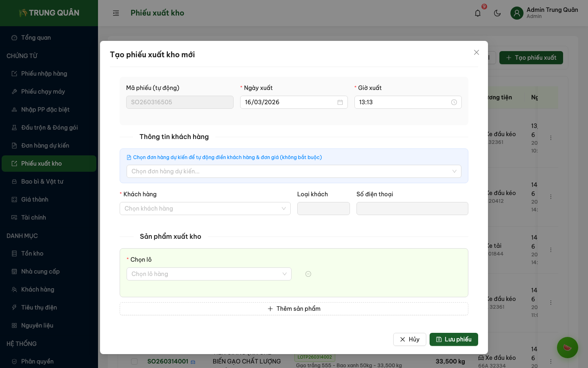Screen dimensions: 588x368
Task: Open the Admin Trung Quân user avatar
Action: click(517, 13)
